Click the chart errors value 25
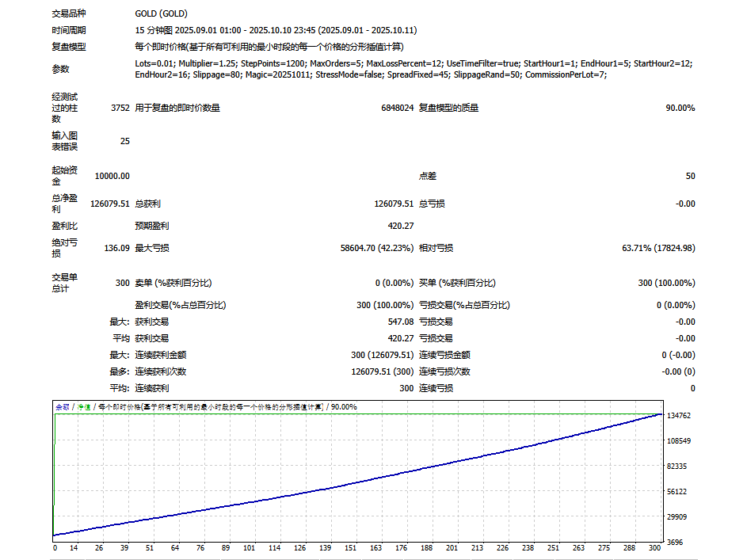The height and width of the screenshot is (560, 747). 125,142
